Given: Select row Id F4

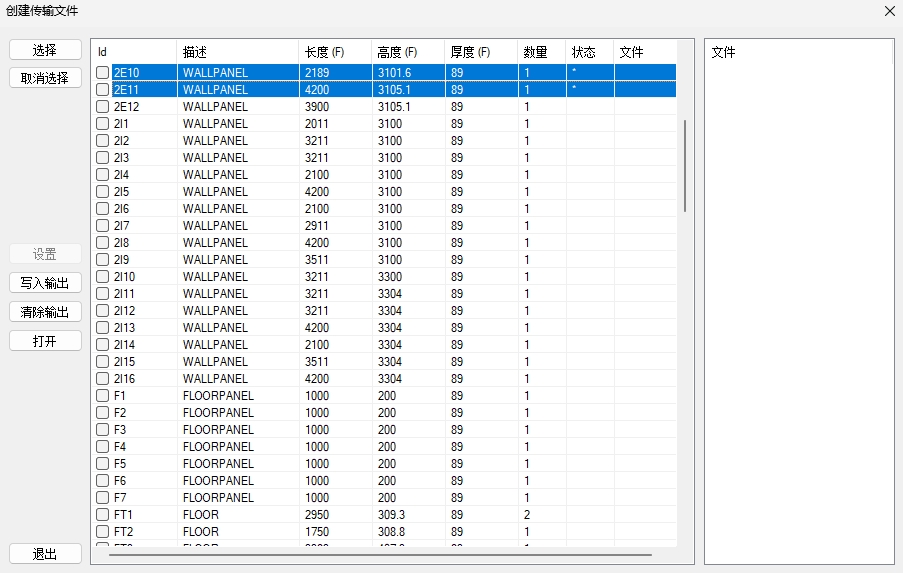Looking at the screenshot, I should (x=120, y=446).
